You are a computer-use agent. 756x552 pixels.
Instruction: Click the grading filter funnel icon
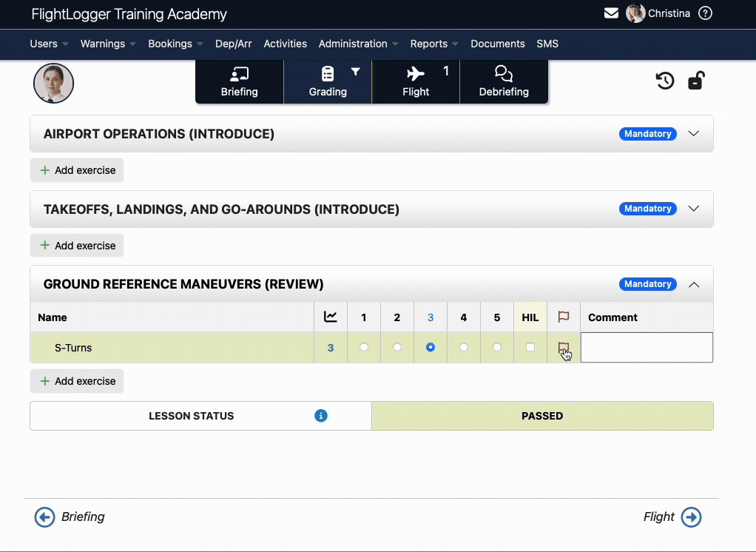[x=355, y=73]
